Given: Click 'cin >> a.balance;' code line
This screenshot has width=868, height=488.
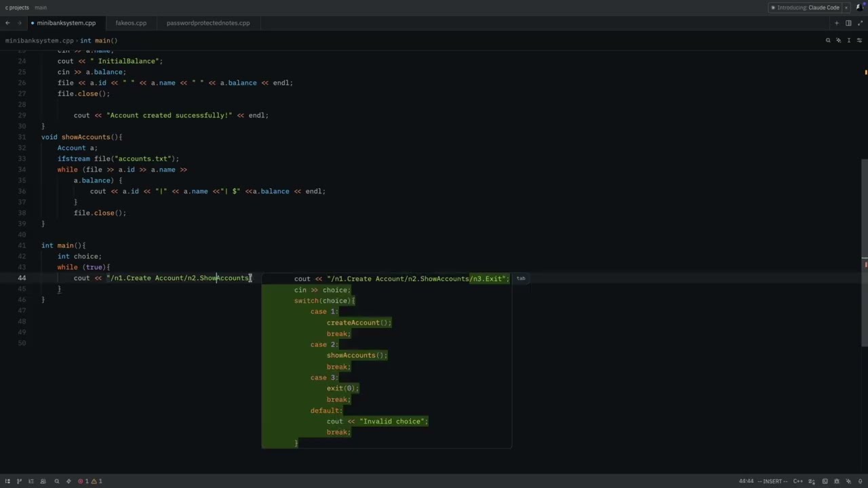Looking at the screenshot, I should pos(92,72).
